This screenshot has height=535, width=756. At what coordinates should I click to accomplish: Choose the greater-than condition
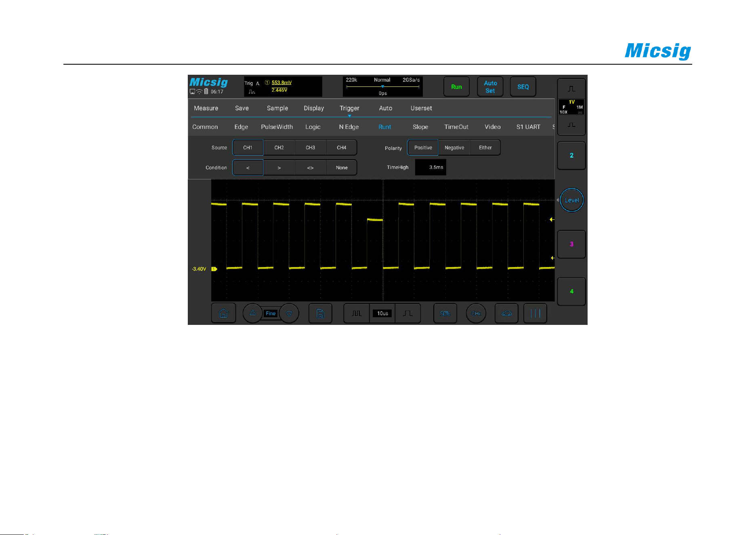279,167
